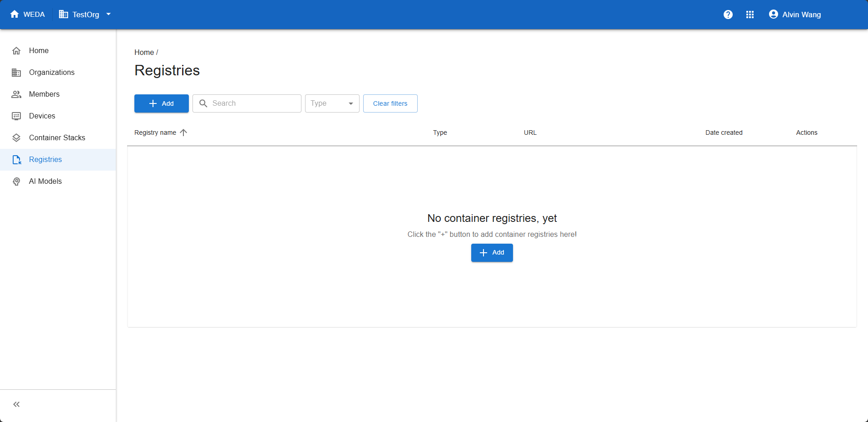
Task: Click the Date created column header
Action: [724, 132]
